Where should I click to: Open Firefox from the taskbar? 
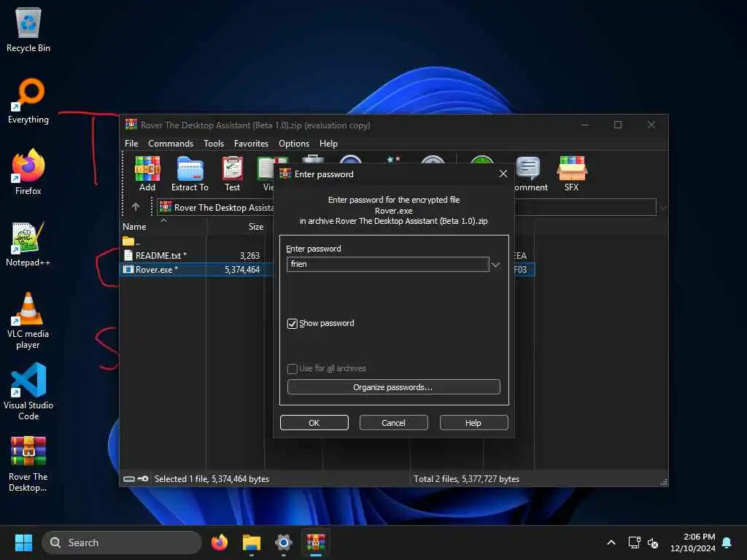pyautogui.click(x=220, y=542)
